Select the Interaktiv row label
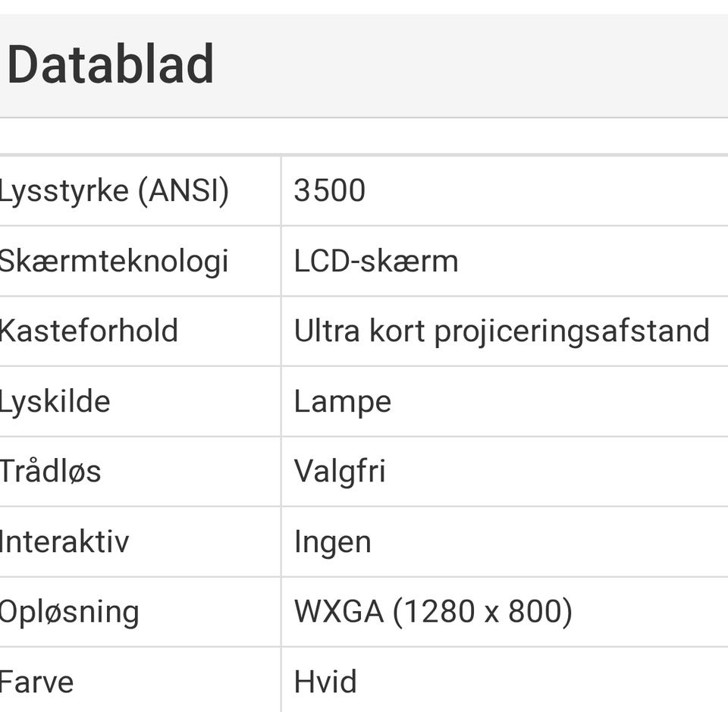 click(x=64, y=542)
